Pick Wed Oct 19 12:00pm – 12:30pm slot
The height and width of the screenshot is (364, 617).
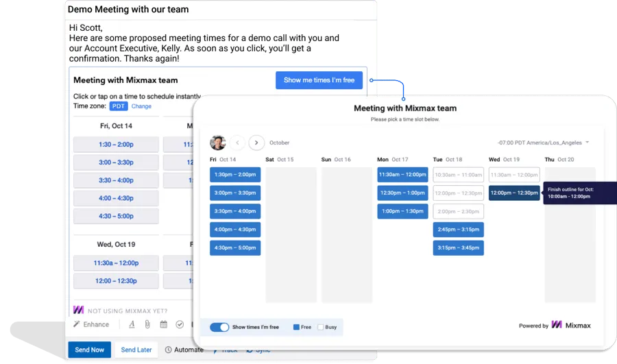tap(514, 193)
